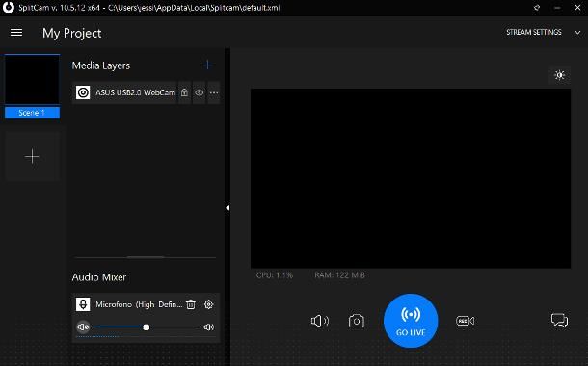Click the black video preview area
The width and height of the screenshot is (588, 366).
(411, 178)
